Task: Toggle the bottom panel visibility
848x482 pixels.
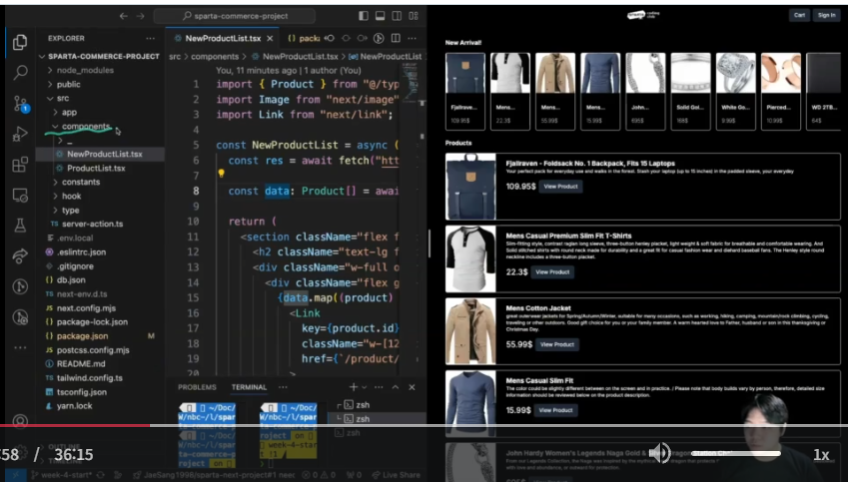Action: coord(380,16)
